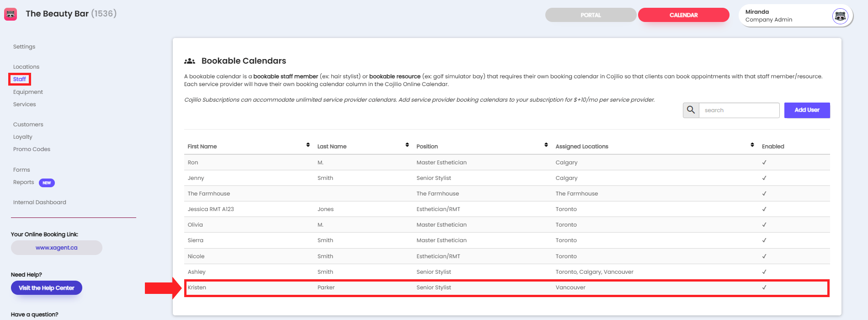Screen dimensions: 868x320
Task: Open Settings in the sidebar
Action: (24, 47)
